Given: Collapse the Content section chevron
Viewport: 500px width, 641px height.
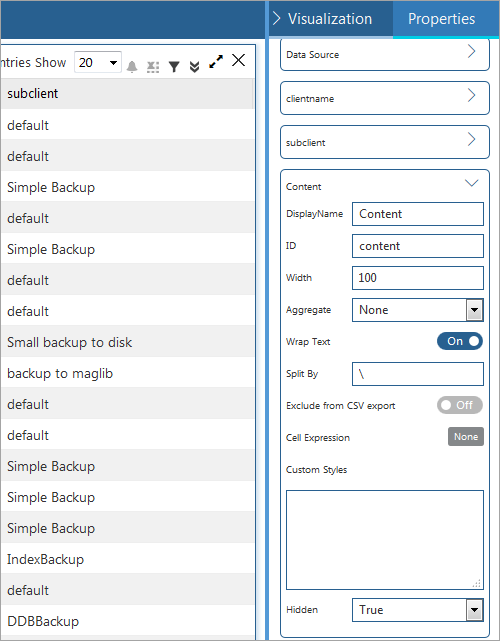Looking at the screenshot, I should click(472, 183).
